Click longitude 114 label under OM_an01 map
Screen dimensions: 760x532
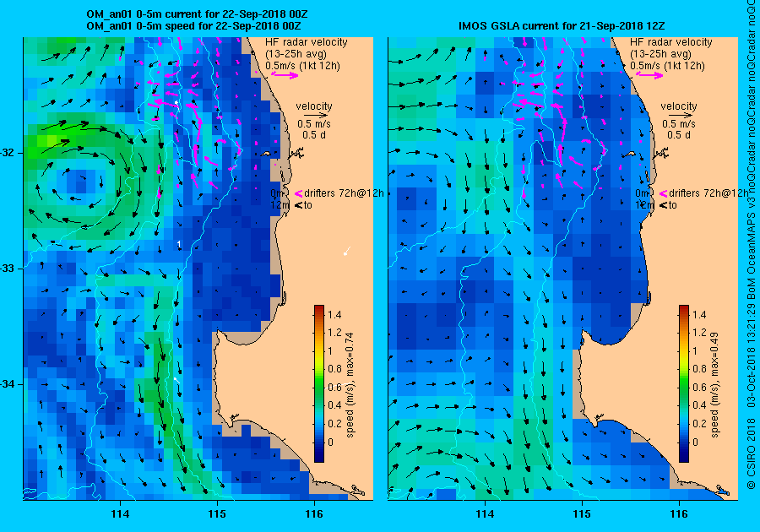[120, 514]
